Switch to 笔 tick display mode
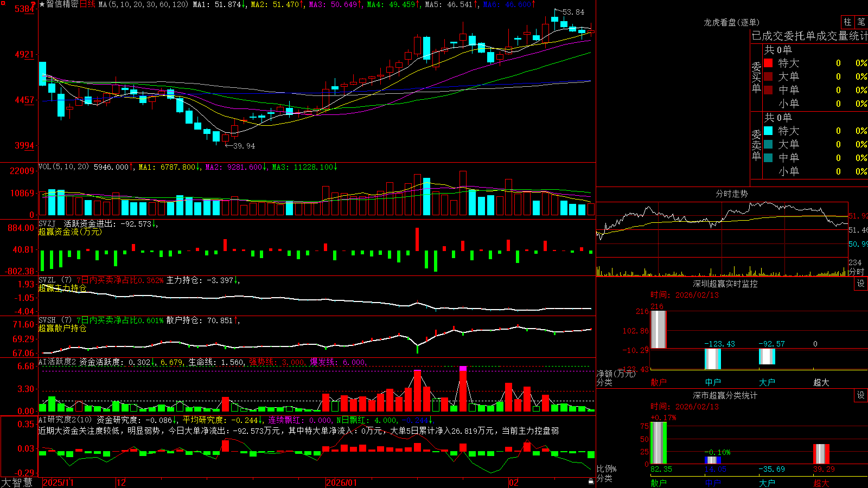 [x=861, y=22]
